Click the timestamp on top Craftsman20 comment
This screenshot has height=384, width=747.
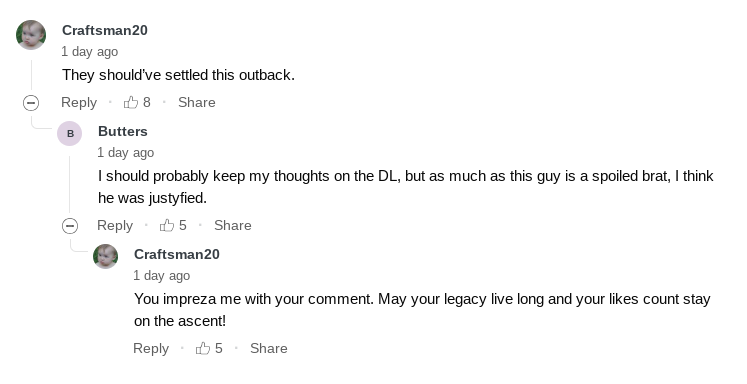(x=90, y=51)
